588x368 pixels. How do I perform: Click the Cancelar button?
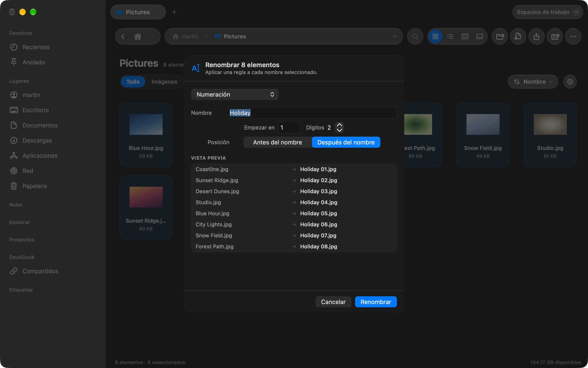coord(333,302)
